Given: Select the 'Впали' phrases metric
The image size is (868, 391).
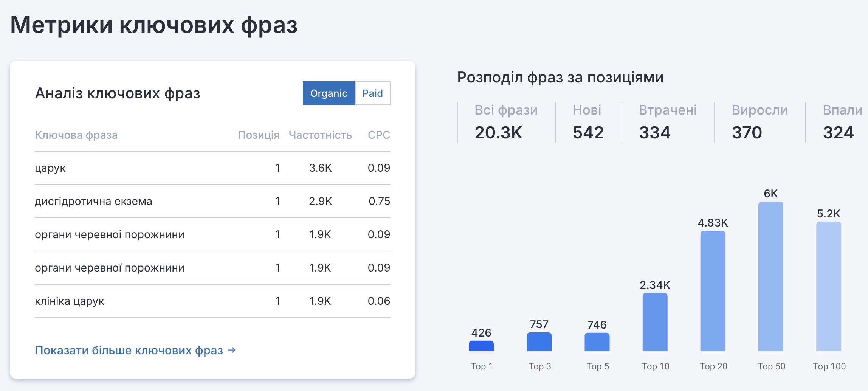Looking at the screenshot, I should point(842,122).
